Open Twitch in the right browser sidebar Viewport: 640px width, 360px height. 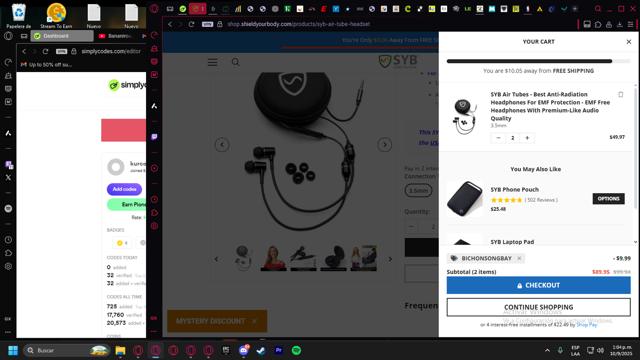pyautogui.click(x=154, y=137)
